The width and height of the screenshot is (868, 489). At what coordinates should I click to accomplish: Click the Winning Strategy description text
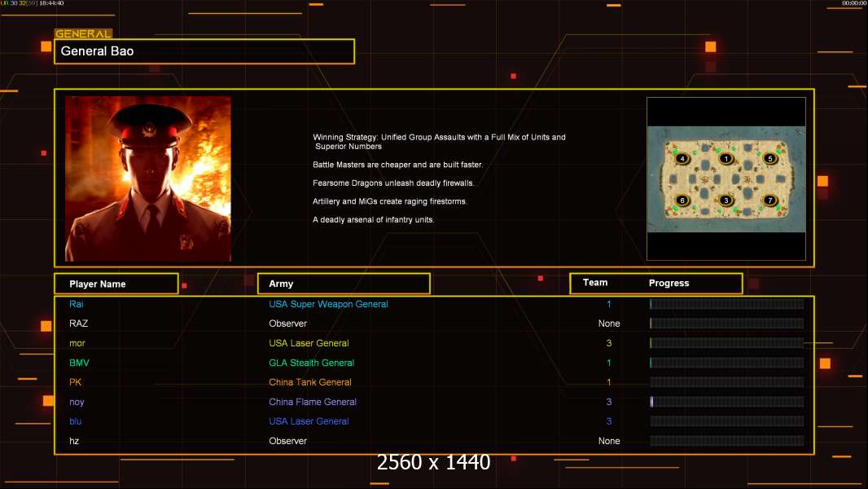click(439, 142)
